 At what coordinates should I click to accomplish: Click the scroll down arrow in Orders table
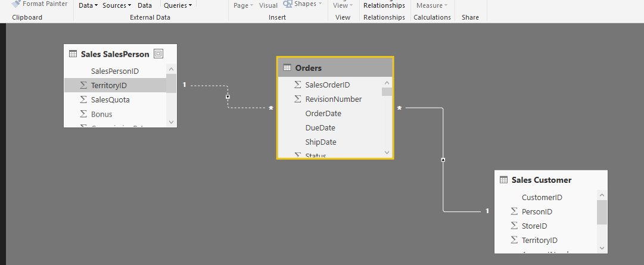coord(387,152)
